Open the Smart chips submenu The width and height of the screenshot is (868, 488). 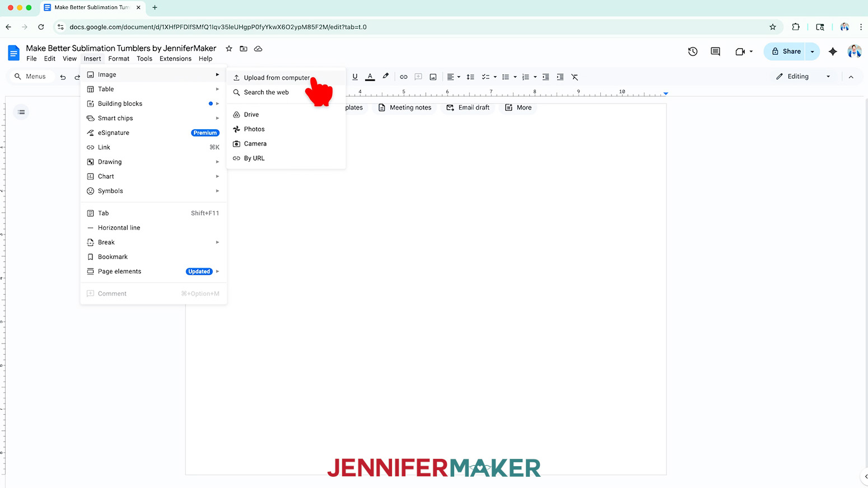pos(153,118)
